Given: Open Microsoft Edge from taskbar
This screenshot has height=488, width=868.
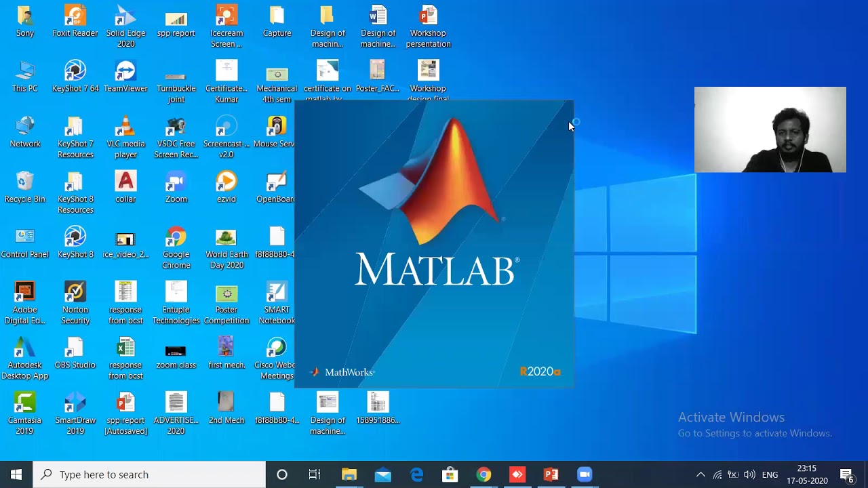Looking at the screenshot, I should [416, 474].
